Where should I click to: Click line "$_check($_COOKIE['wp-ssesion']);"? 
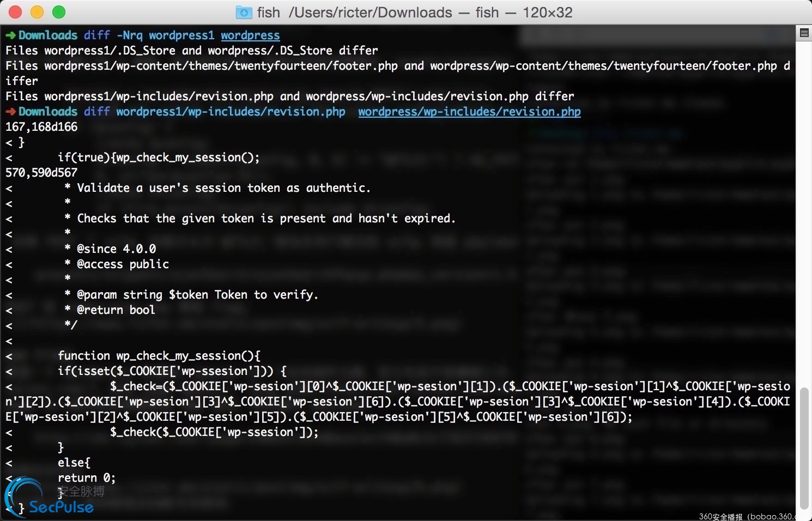[x=214, y=432]
